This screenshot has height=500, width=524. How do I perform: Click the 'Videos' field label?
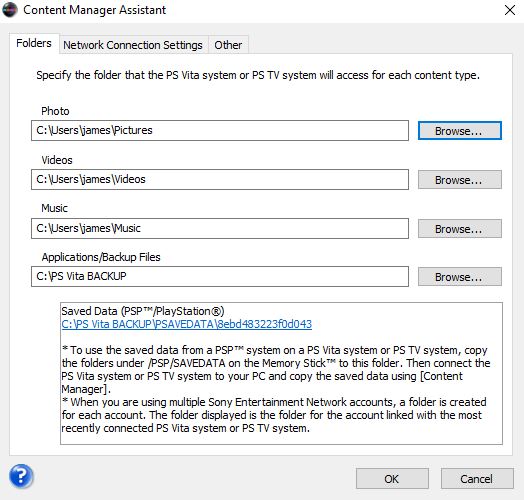[57, 160]
